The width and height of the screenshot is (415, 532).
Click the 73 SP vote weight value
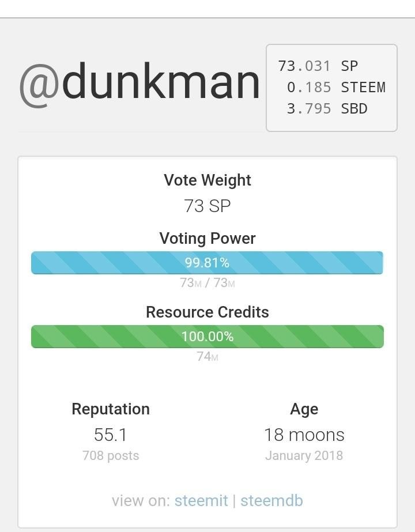click(207, 206)
